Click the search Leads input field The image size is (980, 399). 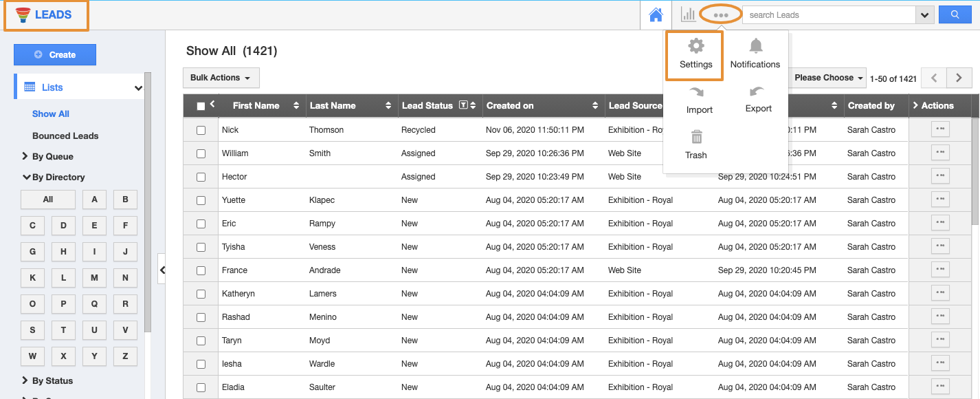tap(829, 14)
